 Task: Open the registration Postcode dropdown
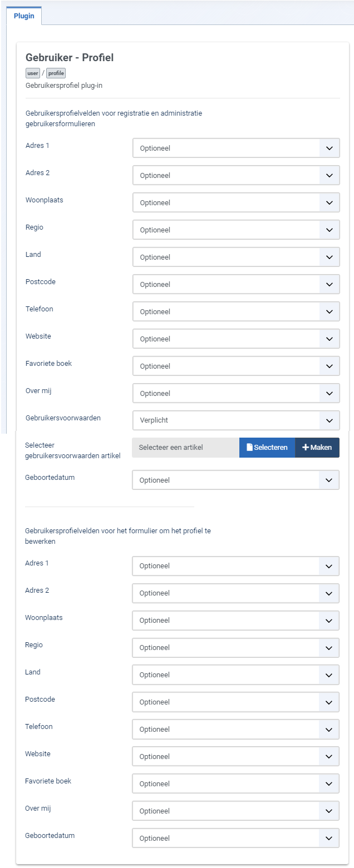(x=236, y=285)
